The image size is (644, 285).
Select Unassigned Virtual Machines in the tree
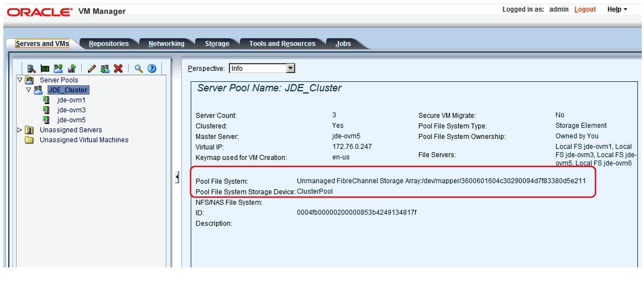84,140
